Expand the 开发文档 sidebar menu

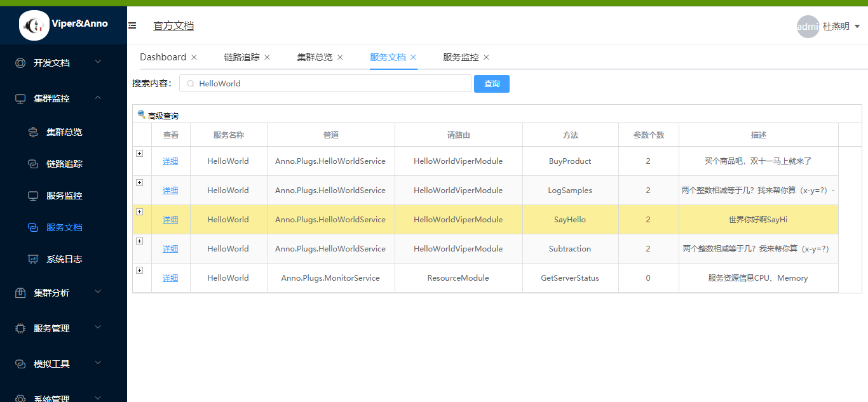pos(64,62)
